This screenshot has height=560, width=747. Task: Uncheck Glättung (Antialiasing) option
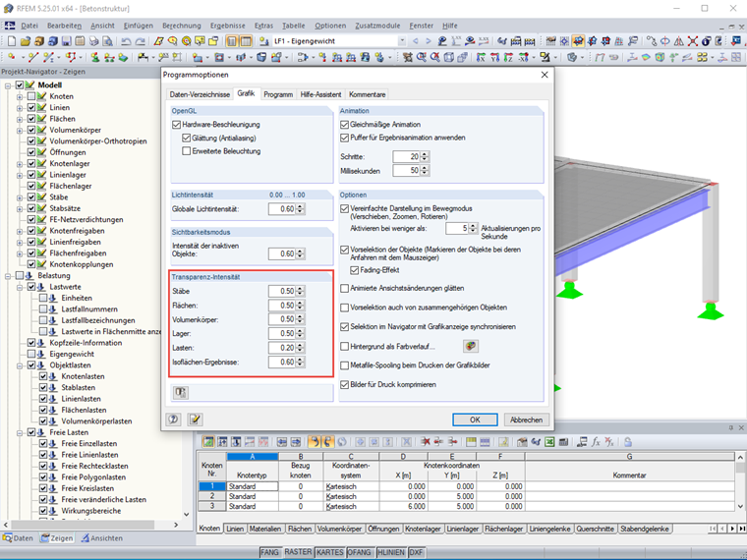point(187,139)
